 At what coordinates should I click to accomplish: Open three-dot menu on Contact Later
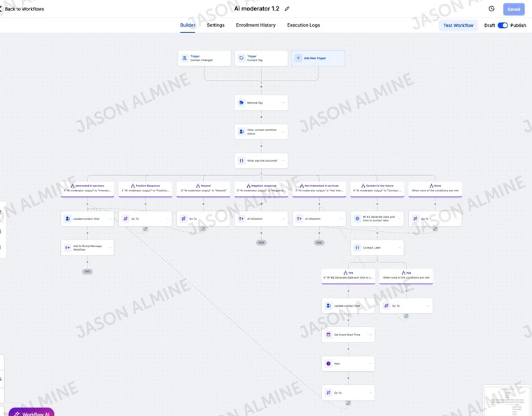click(399, 248)
